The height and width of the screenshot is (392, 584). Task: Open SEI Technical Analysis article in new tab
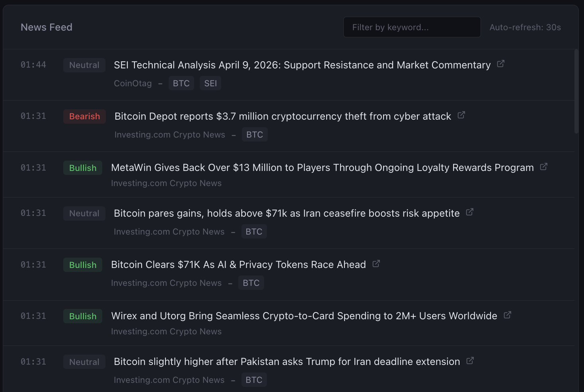click(x=501, y=63)
